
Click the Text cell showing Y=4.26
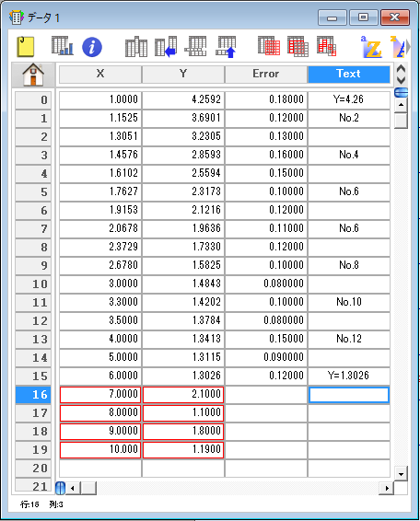click(x=348, y=99)
